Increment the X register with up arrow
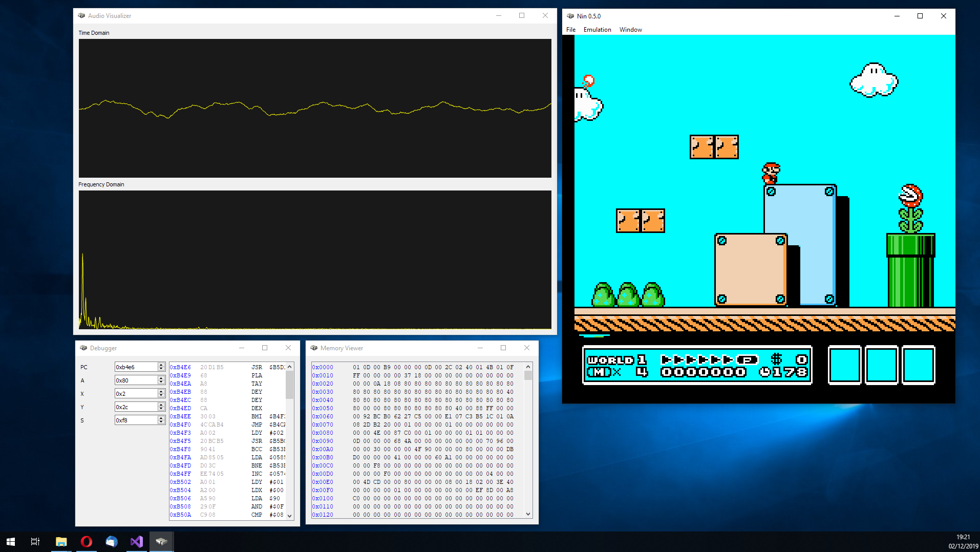 pos(161,392)
